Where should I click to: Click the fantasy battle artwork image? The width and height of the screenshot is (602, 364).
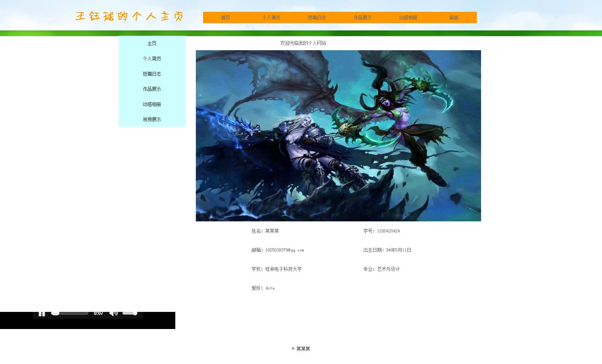[338, 135]
